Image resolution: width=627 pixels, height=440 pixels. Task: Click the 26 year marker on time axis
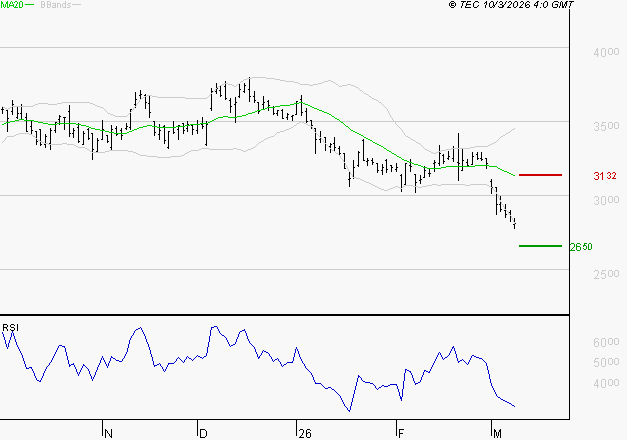[x=304, y=432]
